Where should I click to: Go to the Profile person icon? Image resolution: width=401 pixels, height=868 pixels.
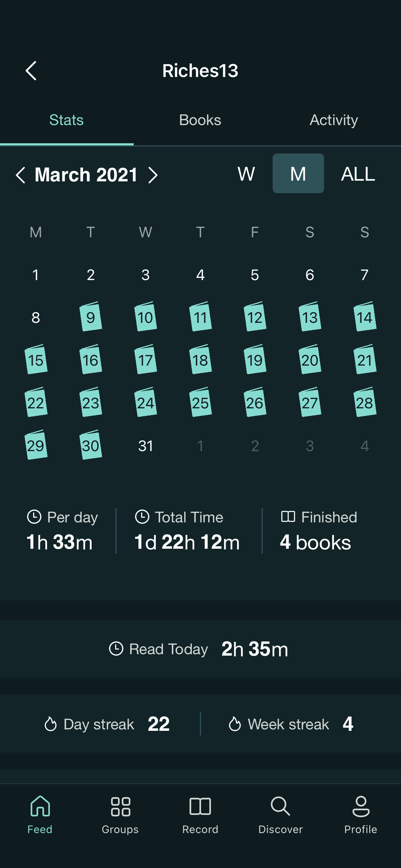(x=361, y=807)
